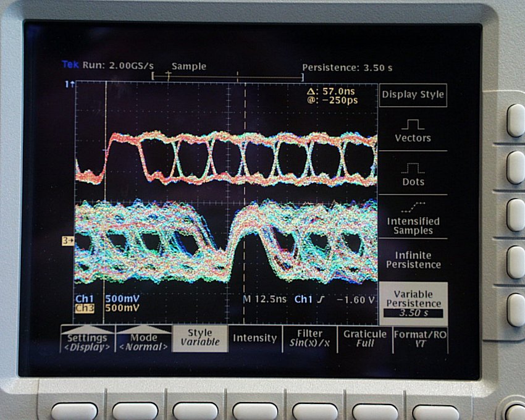This screenshot has width=525, height=420.
Task: Click the record view bracket bar
Action: [228, 77]
